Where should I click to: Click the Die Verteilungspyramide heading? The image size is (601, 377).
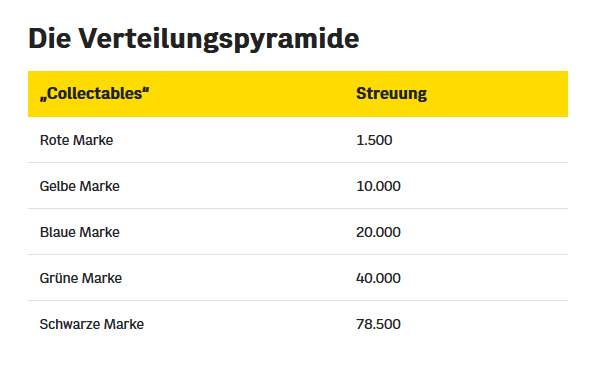click(x=194, y=39)
